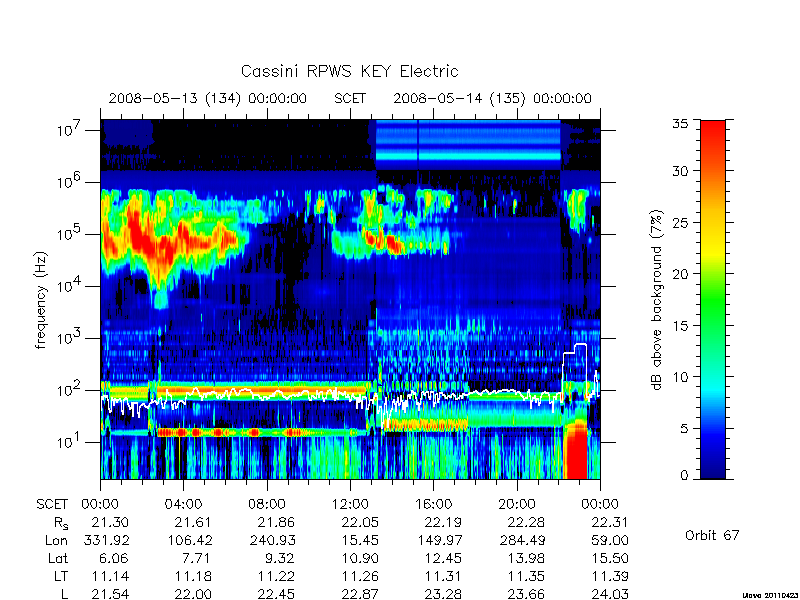The width and height of the screenshot is (800, 600).
Task: Click the Lon value "149.97"
Action: (x=438, y=540)
